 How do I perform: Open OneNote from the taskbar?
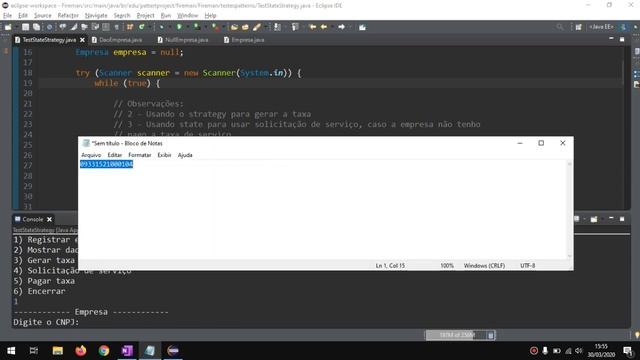127,351
